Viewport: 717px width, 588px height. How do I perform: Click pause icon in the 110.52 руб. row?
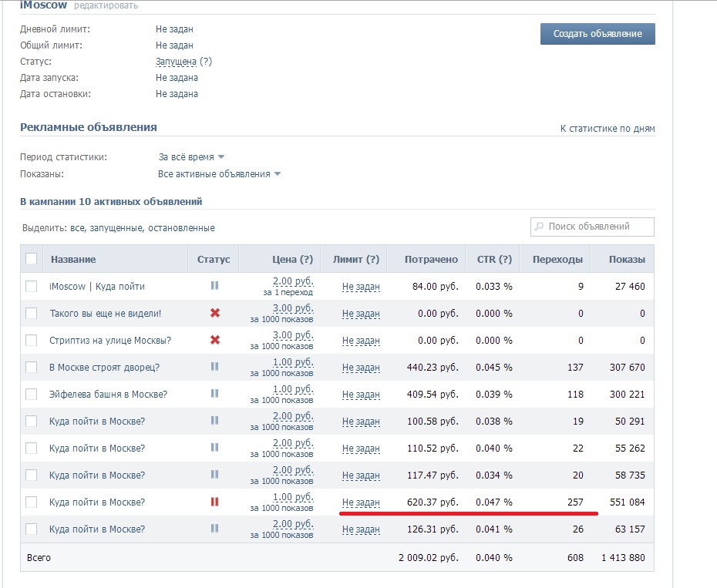coord(214,448)
